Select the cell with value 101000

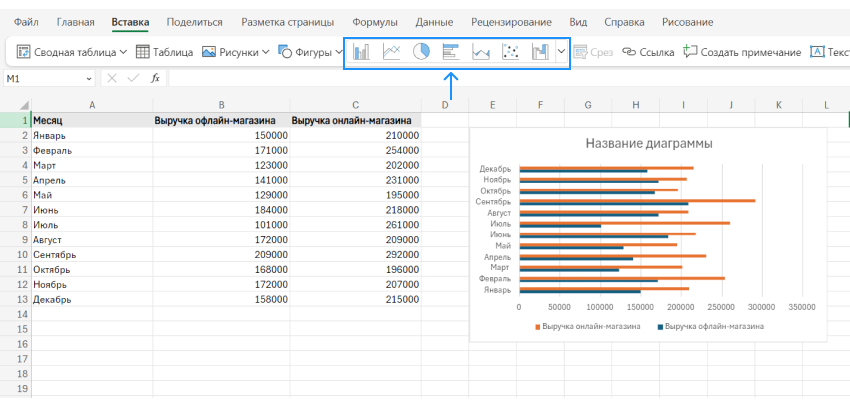point(222,224)
